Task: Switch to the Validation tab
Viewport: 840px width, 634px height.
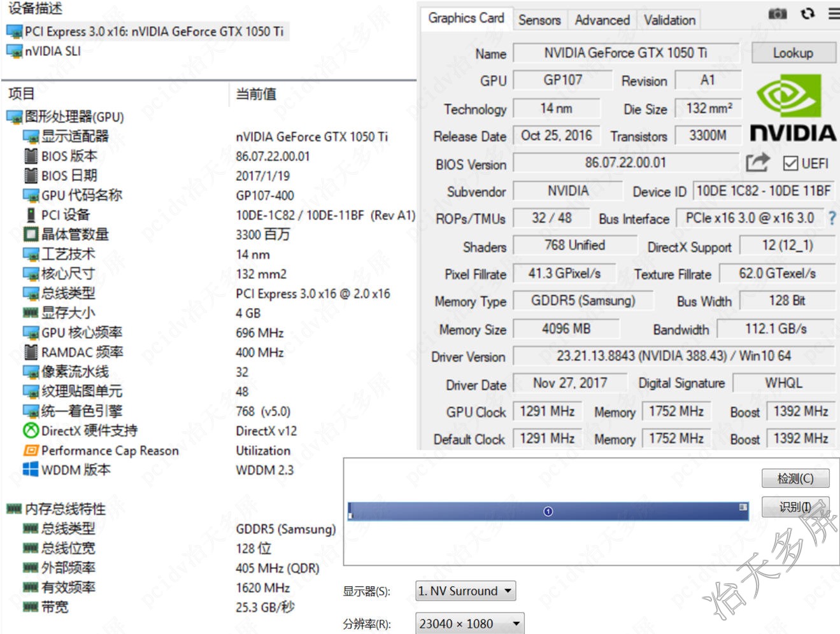Action: tap(670, 20)
